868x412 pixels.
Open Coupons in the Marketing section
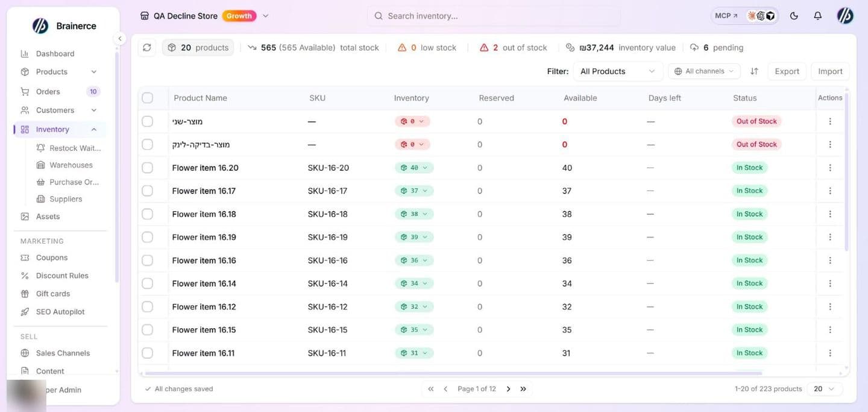[x=52, y=258]
